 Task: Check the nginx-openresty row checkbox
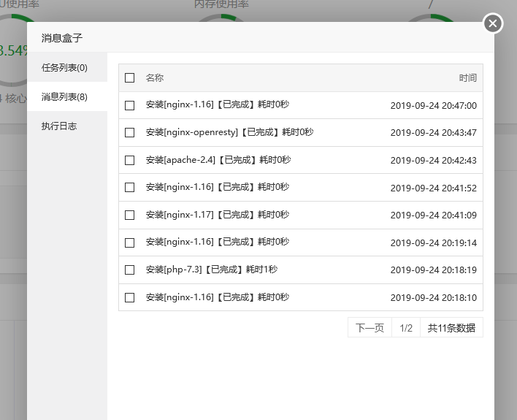point(129,133)
